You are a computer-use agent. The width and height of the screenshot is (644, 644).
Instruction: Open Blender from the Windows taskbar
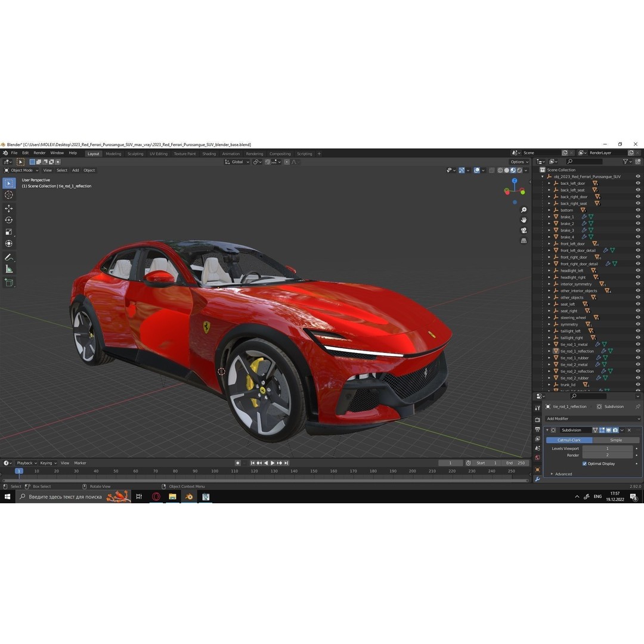189,497
